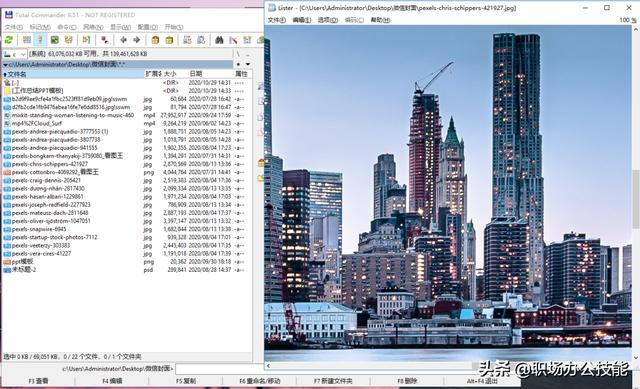Open 显示 menu in Total Commander
This screenshot has width=640, height=389.
pyautogui.click(x=120, y=27)
